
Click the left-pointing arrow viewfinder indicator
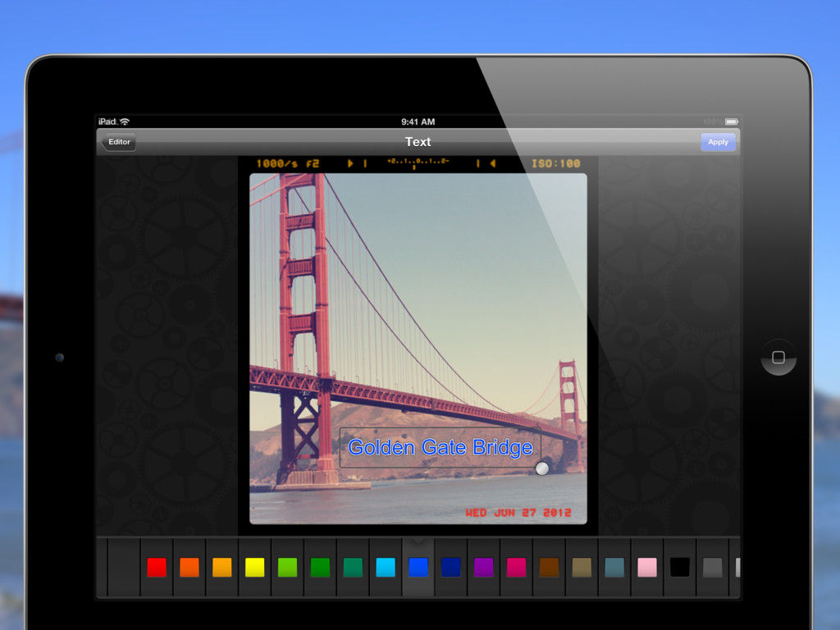coord(493,163)
